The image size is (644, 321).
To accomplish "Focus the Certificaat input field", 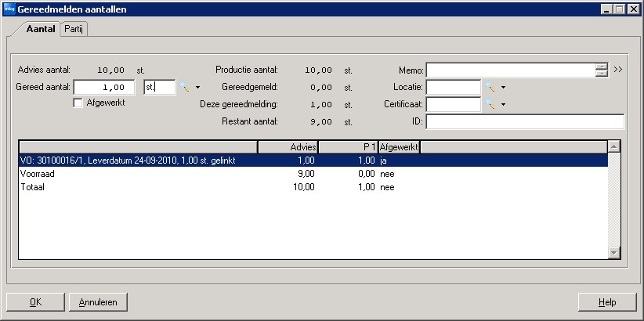I will (x=454, y=105).
